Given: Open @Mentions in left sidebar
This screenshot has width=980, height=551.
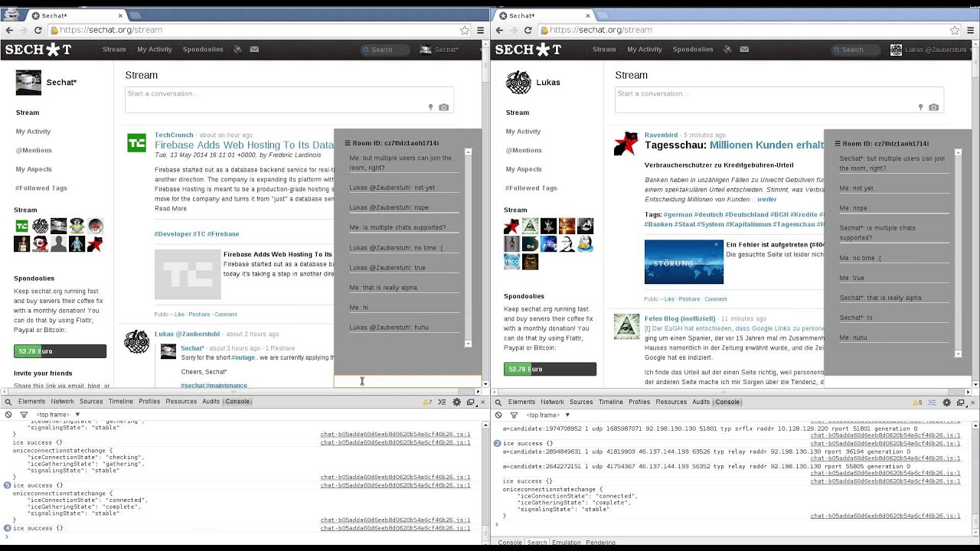Looking at the screenshot, I should (34, 151).
